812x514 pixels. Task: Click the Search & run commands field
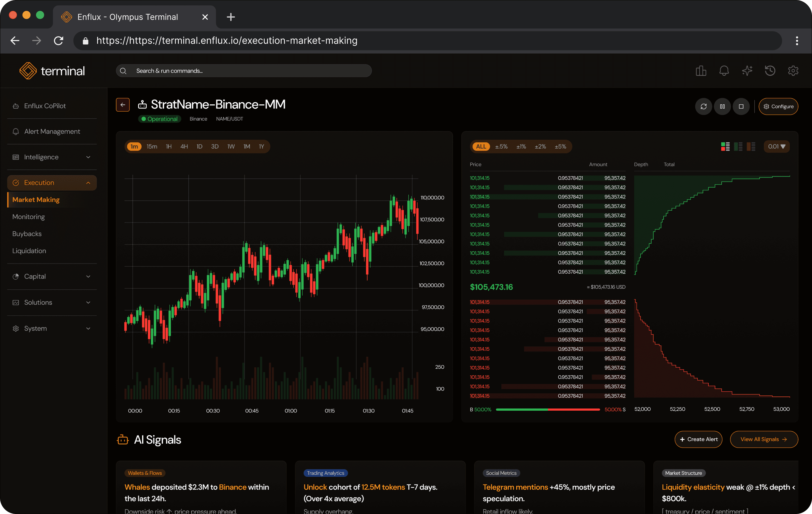(243, 71)
